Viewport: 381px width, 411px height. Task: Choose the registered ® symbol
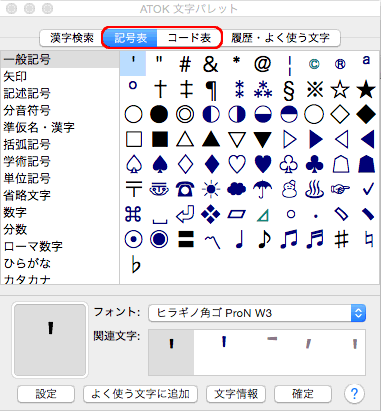(x=340, y=64)
